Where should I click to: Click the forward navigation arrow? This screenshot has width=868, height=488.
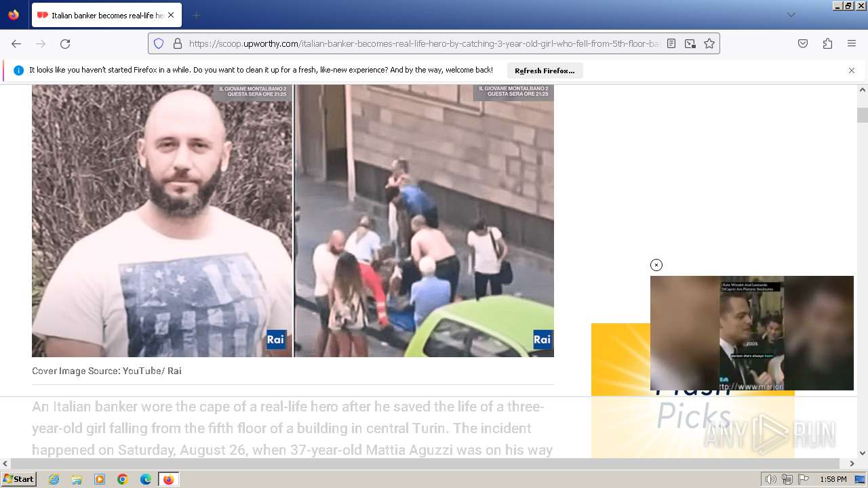tap(41, 43)
